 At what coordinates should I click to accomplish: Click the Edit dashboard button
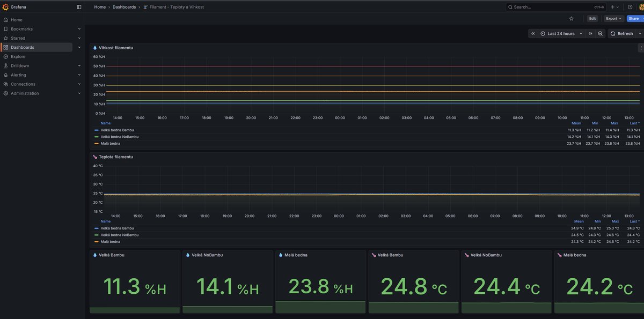[592, 18]
